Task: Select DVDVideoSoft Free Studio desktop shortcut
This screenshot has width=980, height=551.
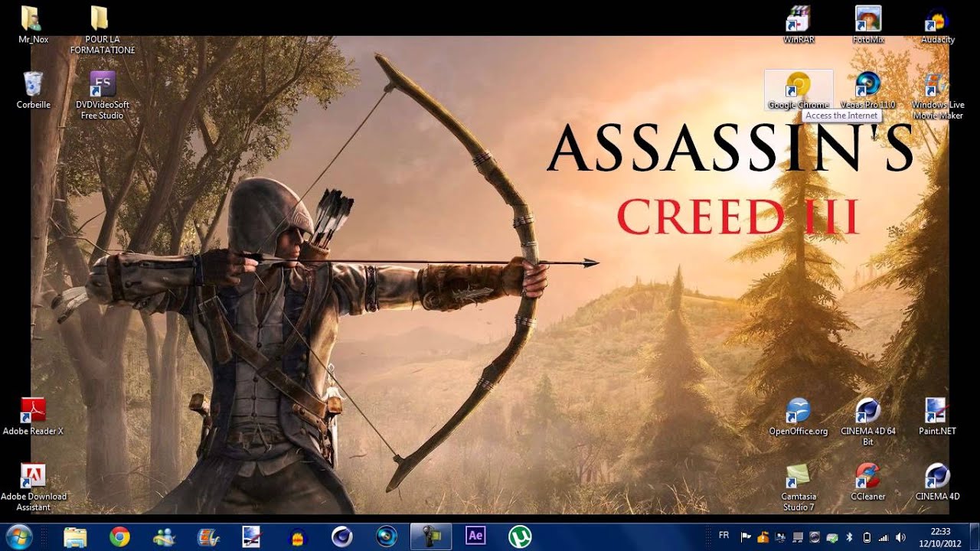Action: pos(102,95)
